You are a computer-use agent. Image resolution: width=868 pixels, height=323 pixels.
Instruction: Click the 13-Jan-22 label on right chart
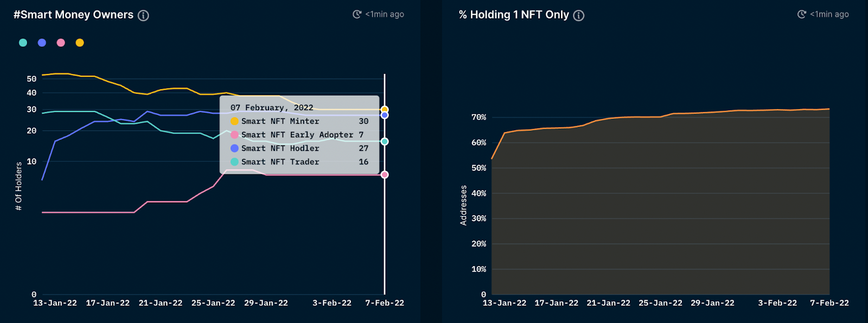click(505, 303)
